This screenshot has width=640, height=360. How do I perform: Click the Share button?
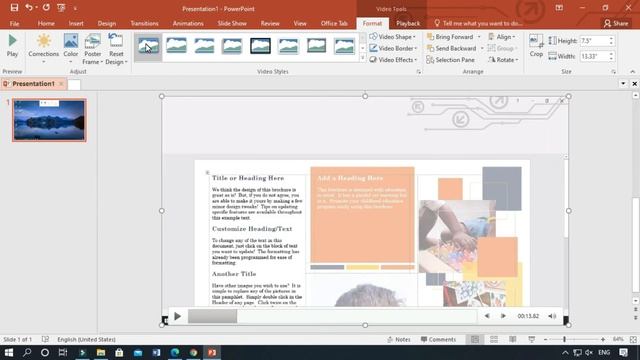coord(616,23)
